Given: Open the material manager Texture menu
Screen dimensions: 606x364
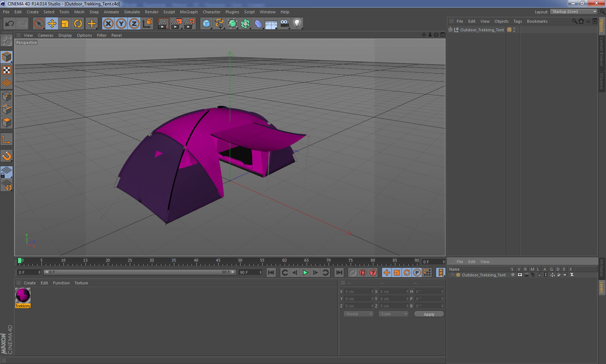Looking at the screenshot, I should coord(81,283).
